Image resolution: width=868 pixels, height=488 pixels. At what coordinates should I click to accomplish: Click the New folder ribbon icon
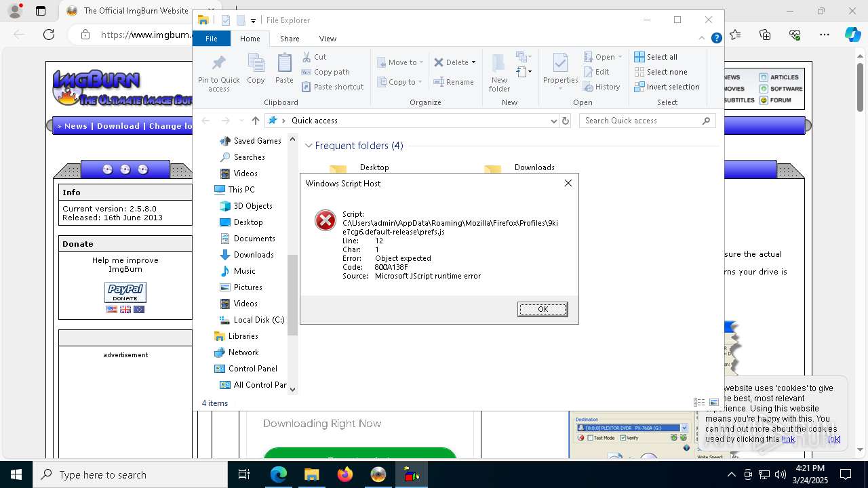(499, 73)
